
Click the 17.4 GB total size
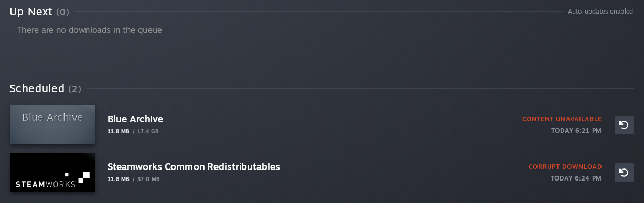pos(148,131)
